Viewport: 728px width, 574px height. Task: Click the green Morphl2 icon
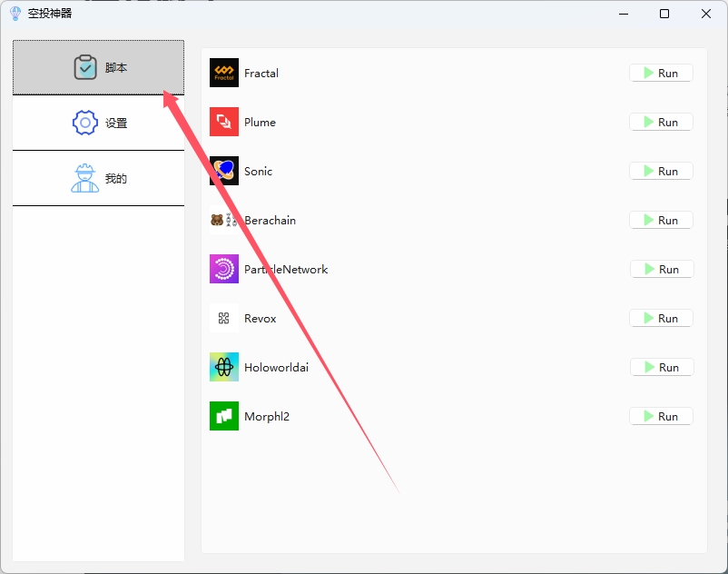click(224, 416)
